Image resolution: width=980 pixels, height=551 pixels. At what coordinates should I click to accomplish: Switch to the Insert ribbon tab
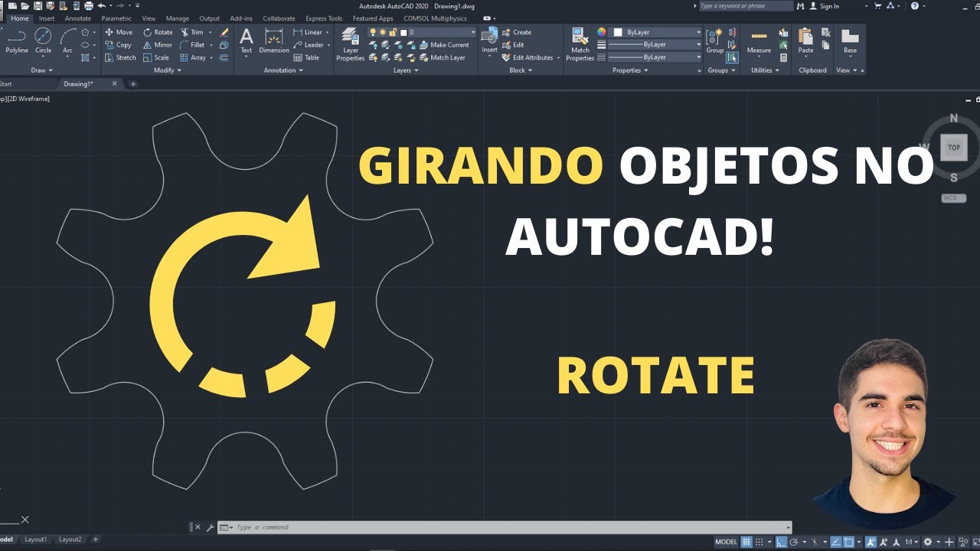click(47, 18)
